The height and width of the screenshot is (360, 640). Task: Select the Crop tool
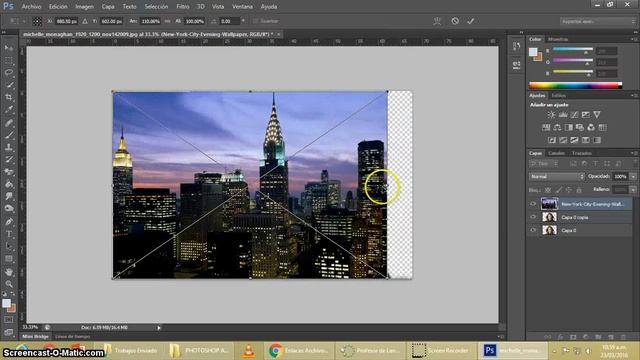click(9, 97)
